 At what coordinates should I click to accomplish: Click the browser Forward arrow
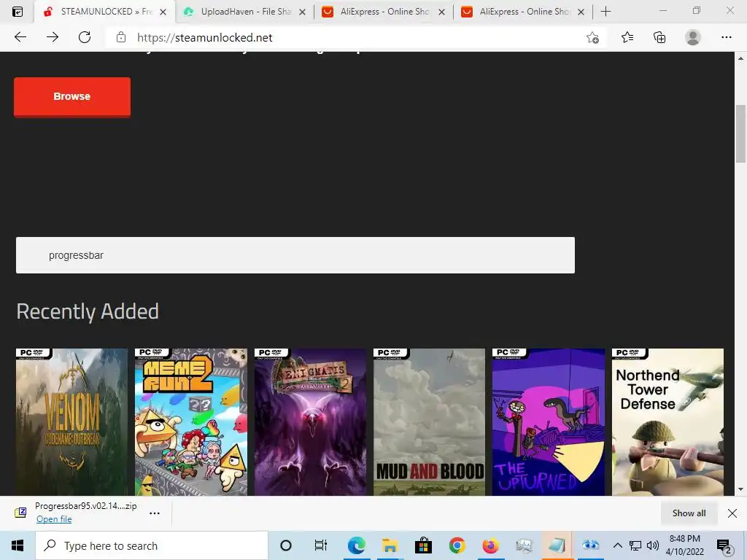[53, 37]
